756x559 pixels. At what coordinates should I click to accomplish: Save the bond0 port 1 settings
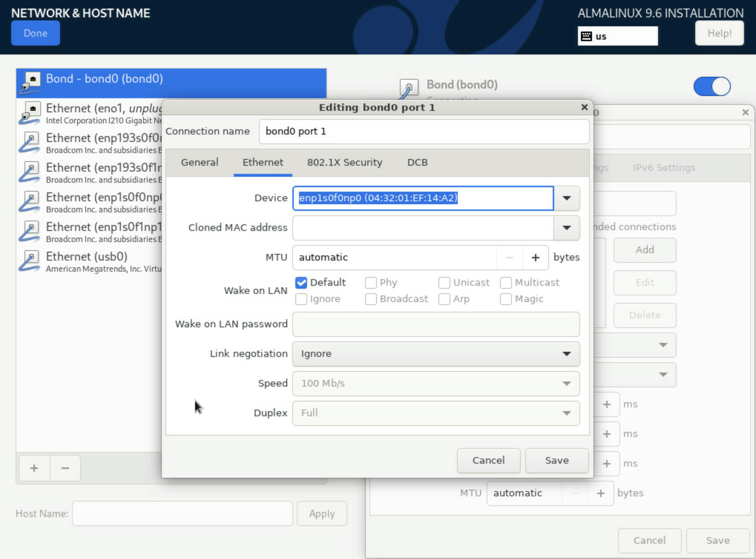557,460
